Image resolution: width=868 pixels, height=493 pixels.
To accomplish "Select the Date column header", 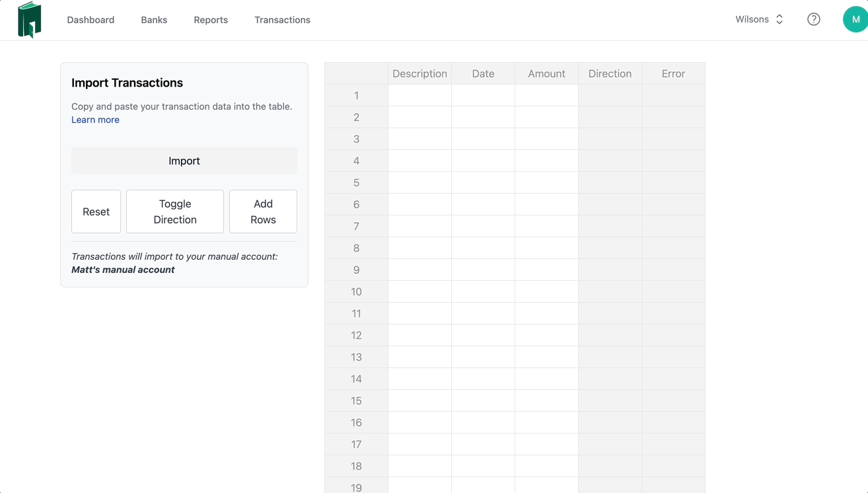I will pos(483,73).
